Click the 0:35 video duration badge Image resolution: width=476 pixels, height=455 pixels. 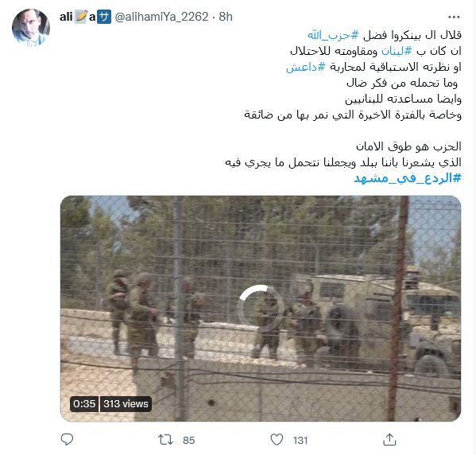click(84, 404)
